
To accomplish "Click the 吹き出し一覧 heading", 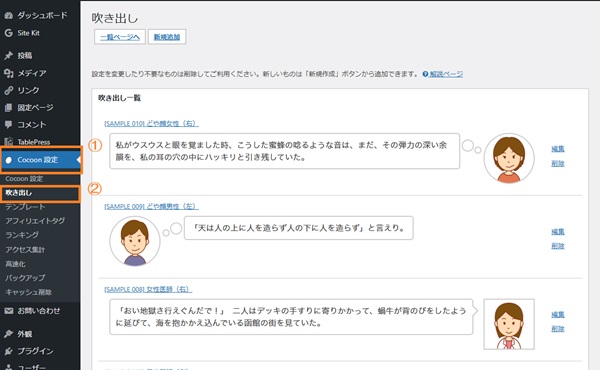I will (119, 98).
